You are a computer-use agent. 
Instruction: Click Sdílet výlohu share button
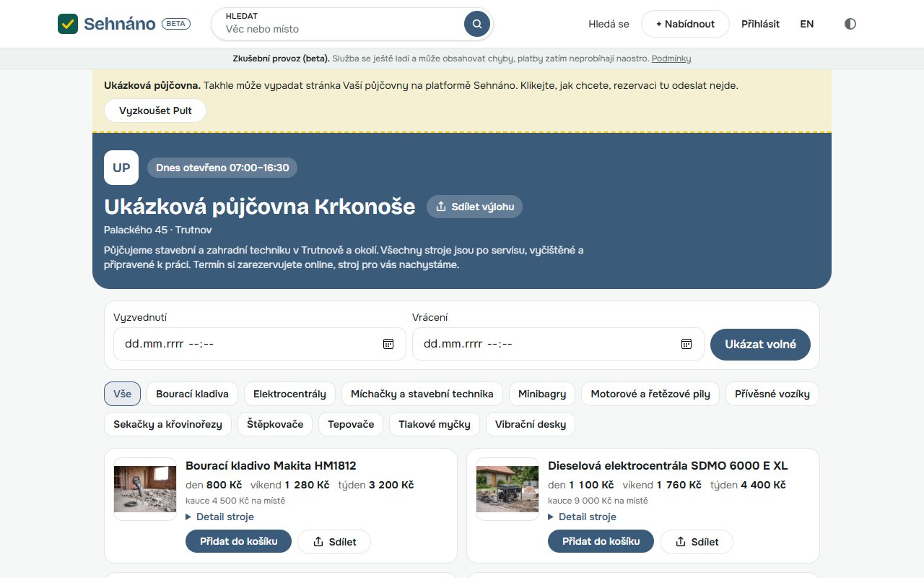(x=475, y=207)
